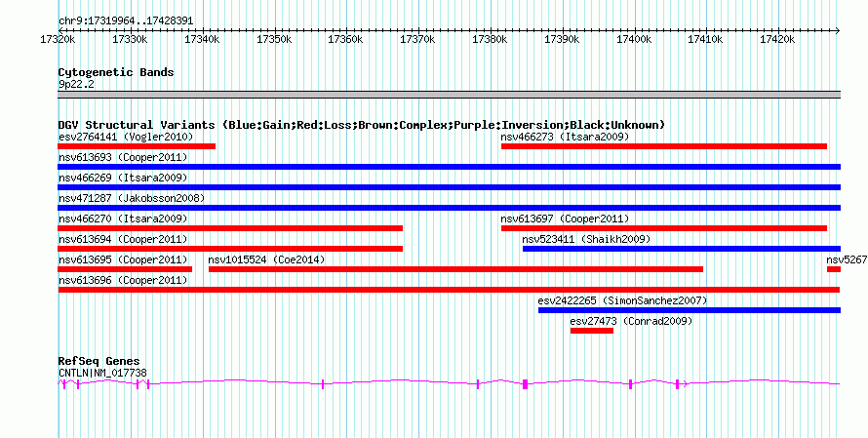Click the nsv1015524 long red loss bar

point(455,269)
